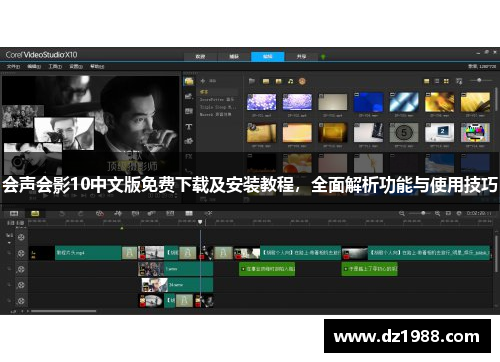Click the Redo arrow in timeline toolbar
The image size is (500, 362).
coord(80,213)
